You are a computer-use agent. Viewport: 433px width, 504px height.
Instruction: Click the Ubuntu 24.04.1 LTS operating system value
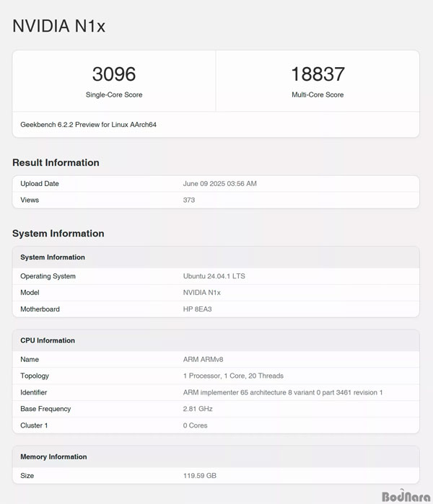click(x=214, y=276)
